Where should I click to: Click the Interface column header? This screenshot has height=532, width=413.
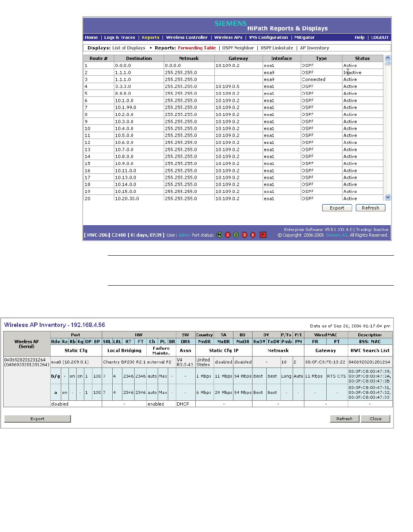click(x=282, y=58)
